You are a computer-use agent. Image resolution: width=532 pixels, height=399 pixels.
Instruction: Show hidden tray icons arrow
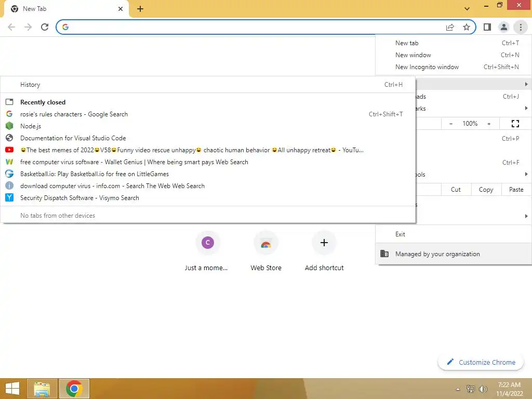[x=458, y=389]
